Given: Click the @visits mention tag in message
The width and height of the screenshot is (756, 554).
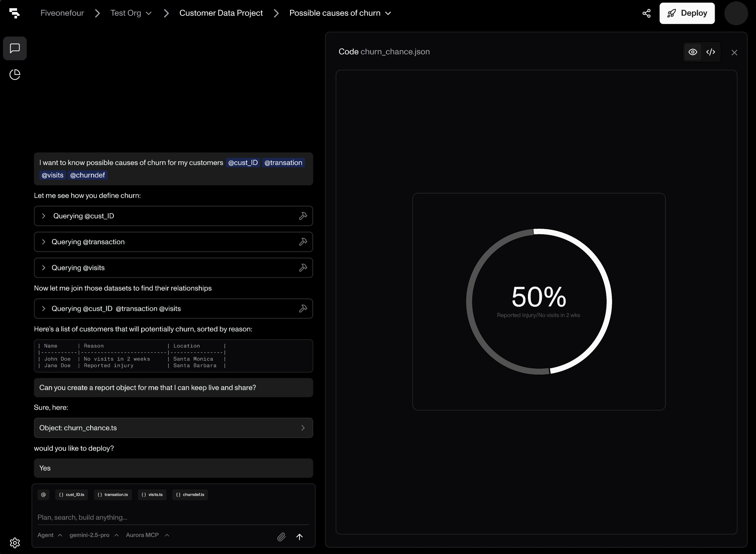Looking at the screenshot, I should tap(53, 175).
